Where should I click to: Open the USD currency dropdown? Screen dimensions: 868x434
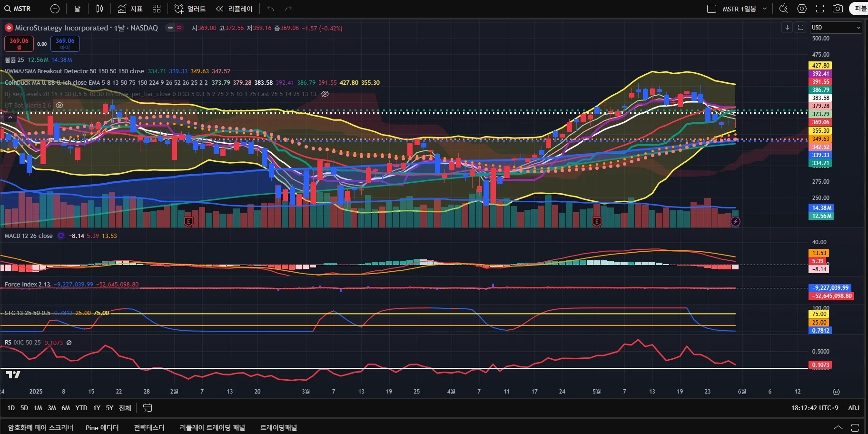tap(836, 28)
